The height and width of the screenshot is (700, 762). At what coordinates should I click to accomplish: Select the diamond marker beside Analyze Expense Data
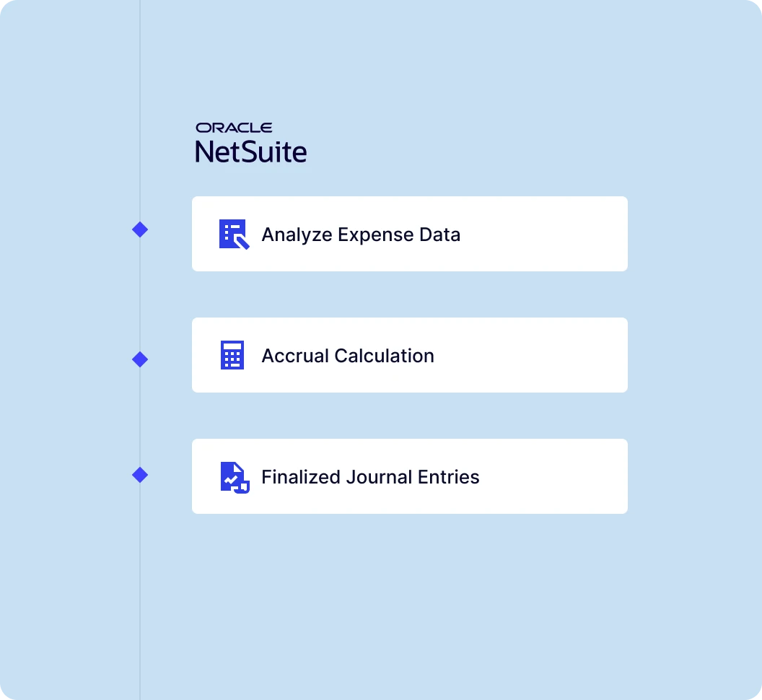(140, 230)
